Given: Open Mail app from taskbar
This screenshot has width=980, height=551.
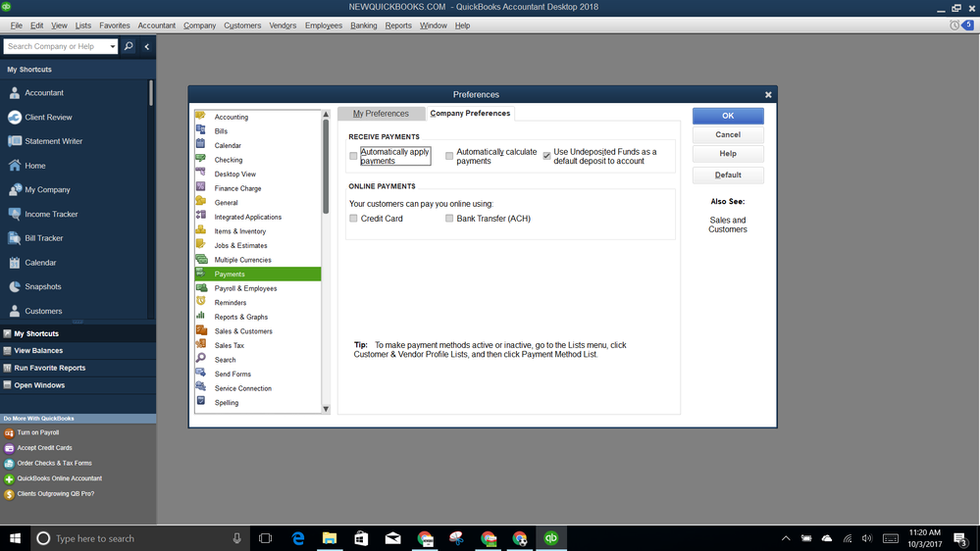Looking at the screenshot, I should [x=393, y=538].
